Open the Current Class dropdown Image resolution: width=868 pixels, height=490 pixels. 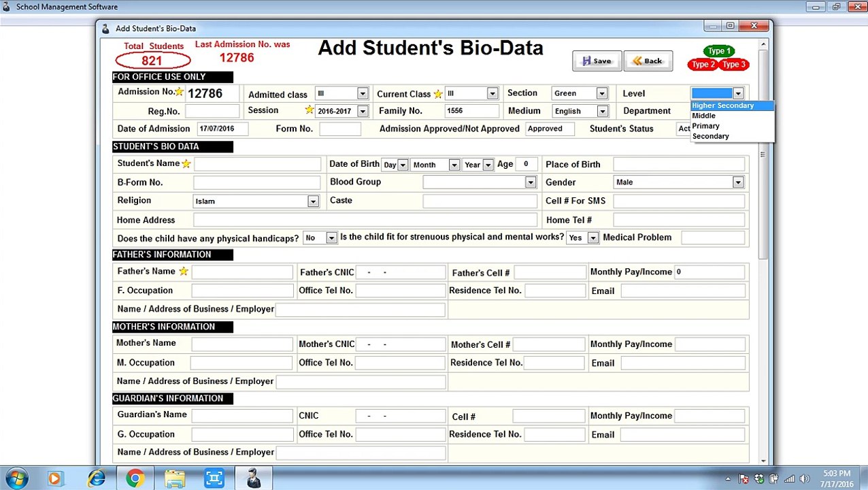492,94
